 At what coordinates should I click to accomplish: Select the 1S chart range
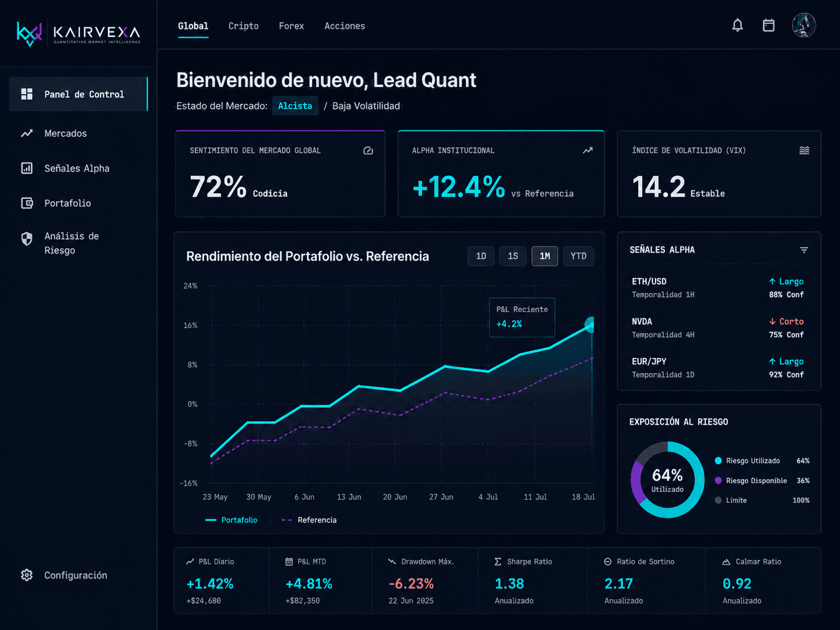click(x=513, y=256)
